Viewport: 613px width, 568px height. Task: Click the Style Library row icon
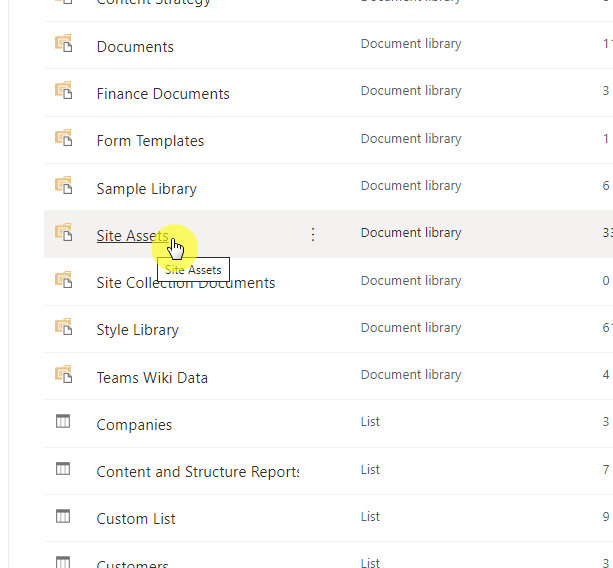pyautogui.click(x=63, y=327)
